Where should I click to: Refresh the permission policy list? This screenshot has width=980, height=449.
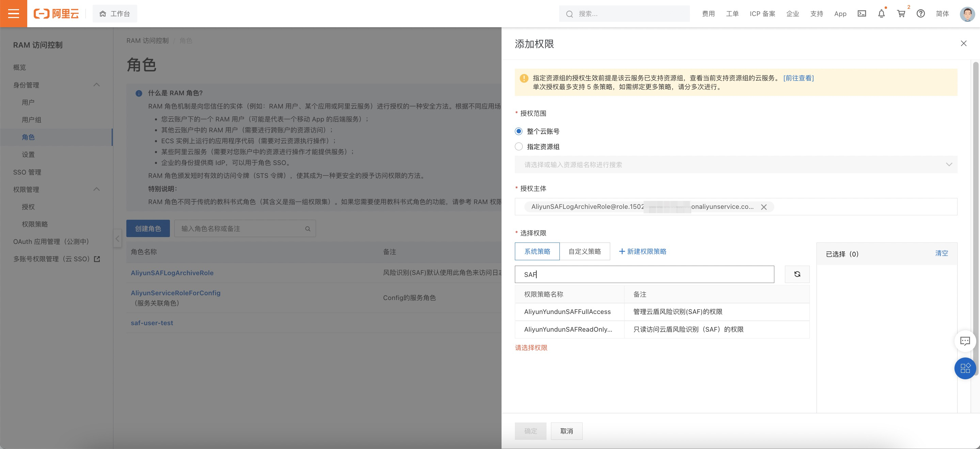pos(797,274)
